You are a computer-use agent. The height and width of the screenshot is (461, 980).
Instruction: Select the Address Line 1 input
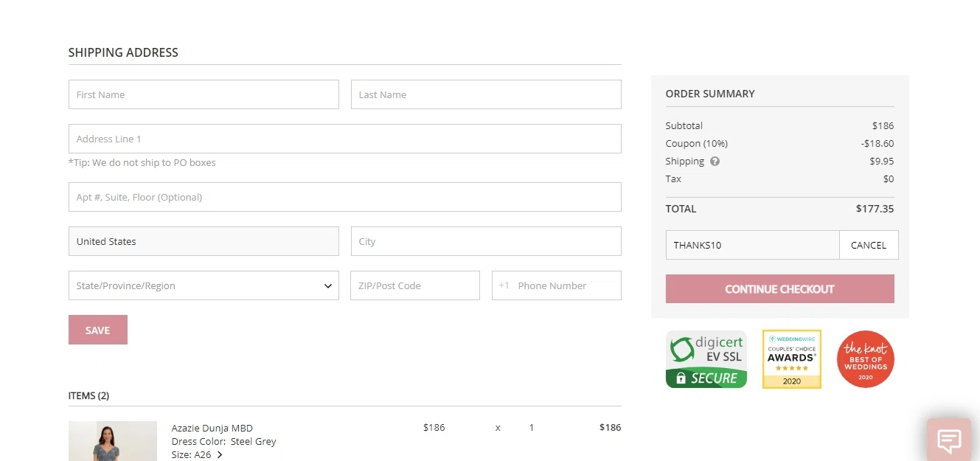[344, 139]
